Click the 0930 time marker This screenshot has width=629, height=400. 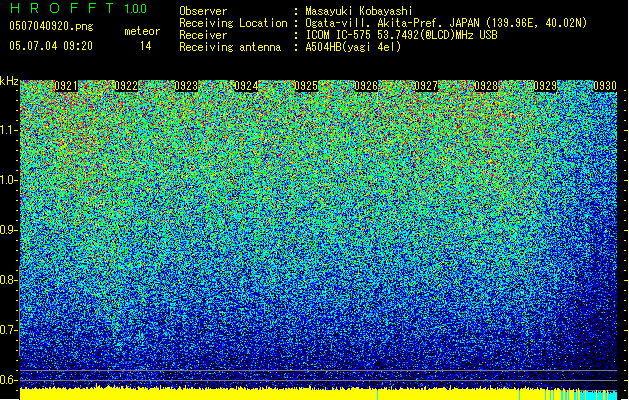click(605, 86)
